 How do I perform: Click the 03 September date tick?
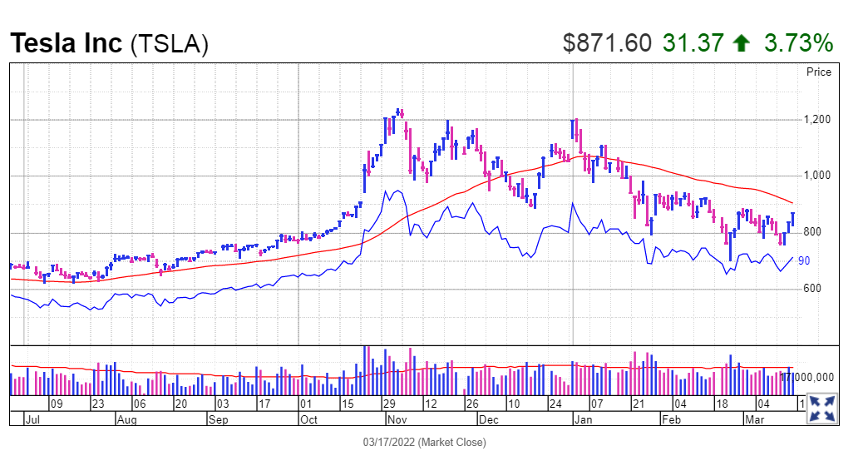coord(223,404)
